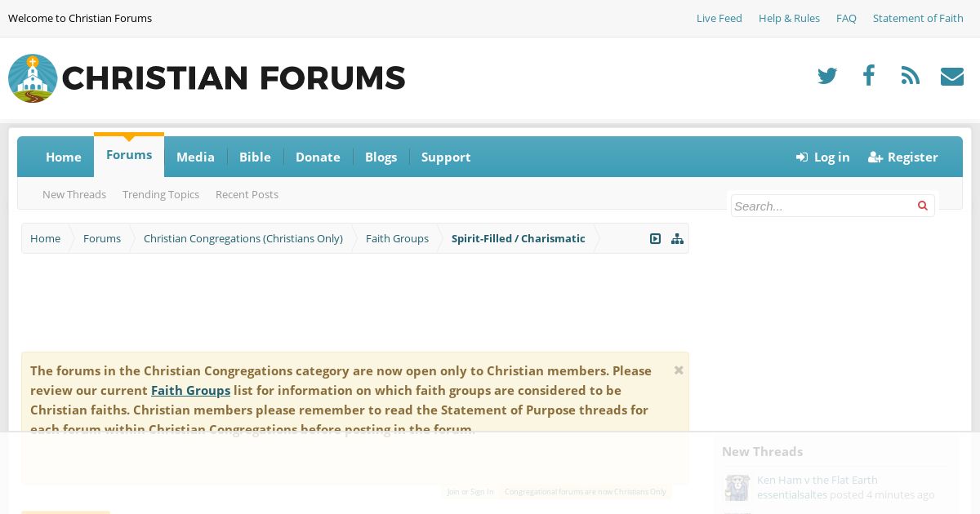
Task: Open the sitemap hierarchy icon in breadcrumb
Action: (x=677, y=238)
